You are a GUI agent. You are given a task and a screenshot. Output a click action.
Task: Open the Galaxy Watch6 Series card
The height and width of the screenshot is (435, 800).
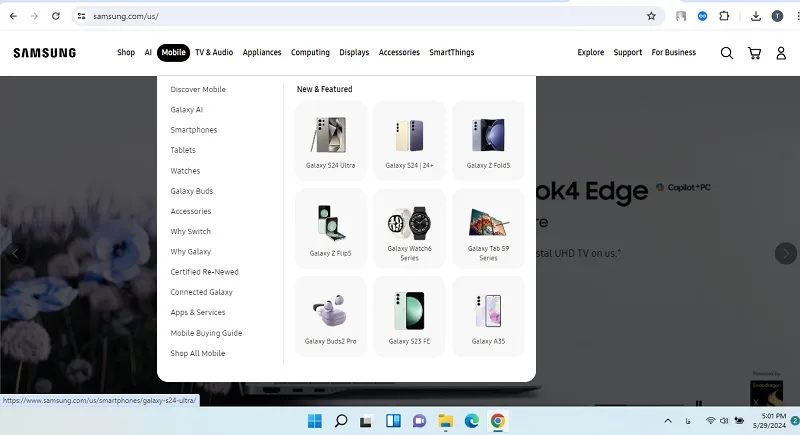coord(409,228)
